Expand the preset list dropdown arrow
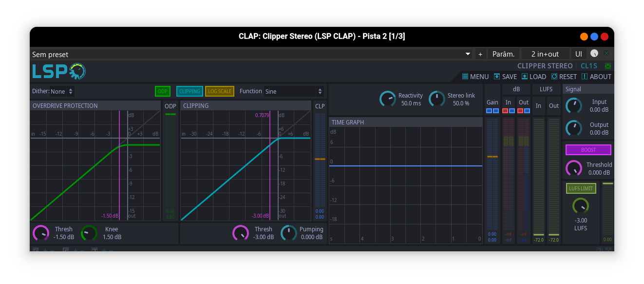 467,54
